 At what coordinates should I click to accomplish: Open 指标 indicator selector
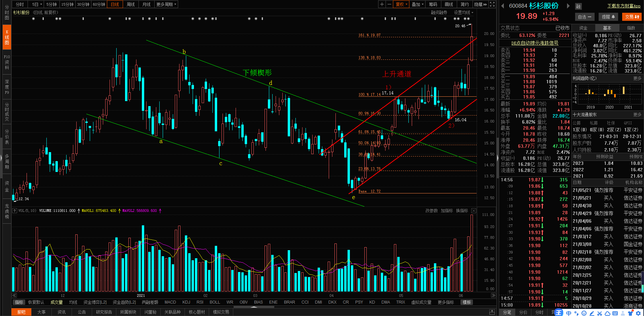(19, 302)
